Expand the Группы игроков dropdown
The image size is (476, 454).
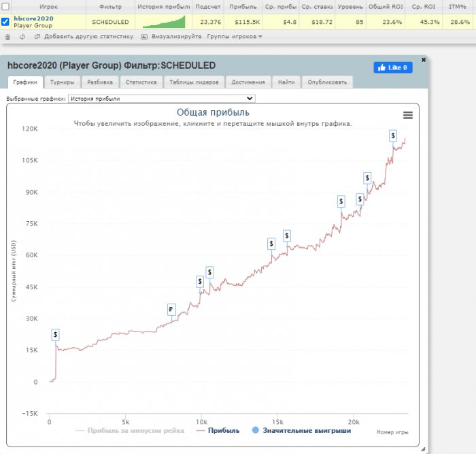coord(234,36)
